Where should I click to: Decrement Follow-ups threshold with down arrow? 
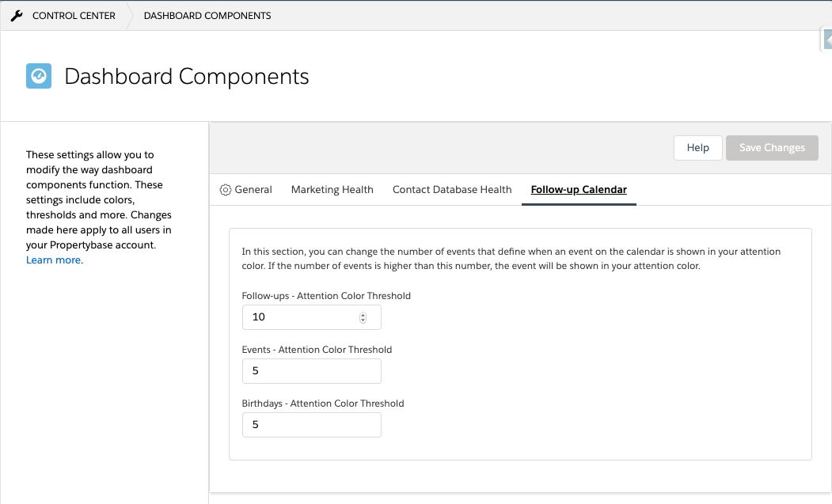[x=363, y=320]
